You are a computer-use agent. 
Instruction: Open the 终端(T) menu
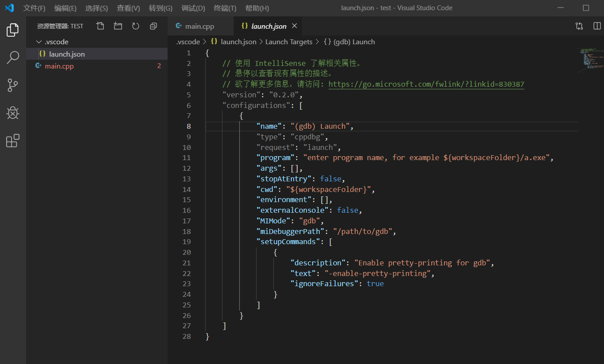coord(225,8)
